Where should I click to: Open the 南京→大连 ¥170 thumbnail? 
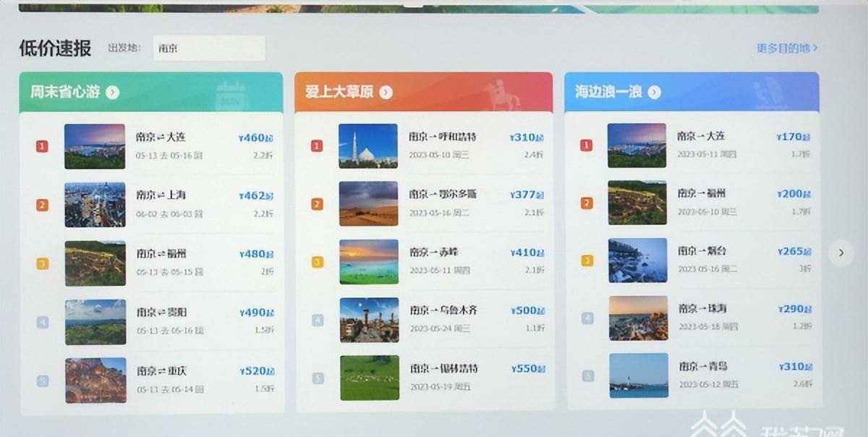[x=637, y=145]
